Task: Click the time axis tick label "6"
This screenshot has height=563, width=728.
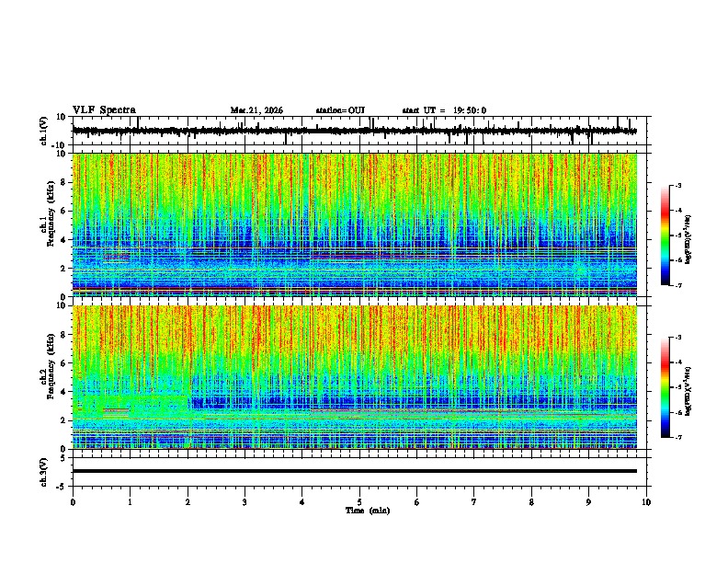Action: click(417, 502)
